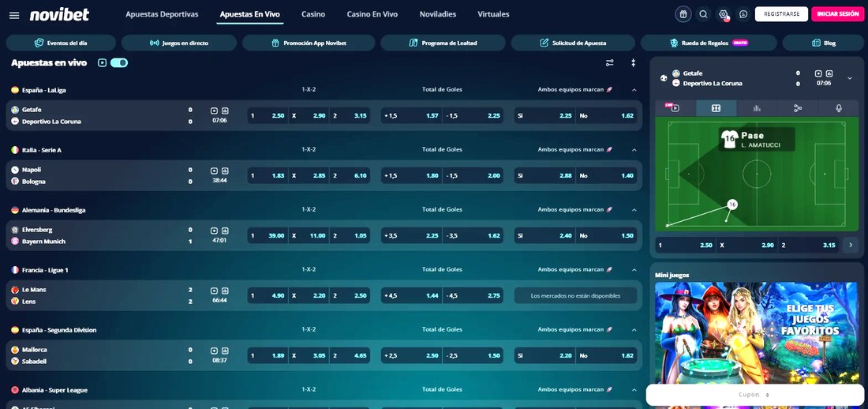The width and height of the screenshot is (868, 409).
Task: Collapse the España - Segunda Division section
Action: pos(634,330)
